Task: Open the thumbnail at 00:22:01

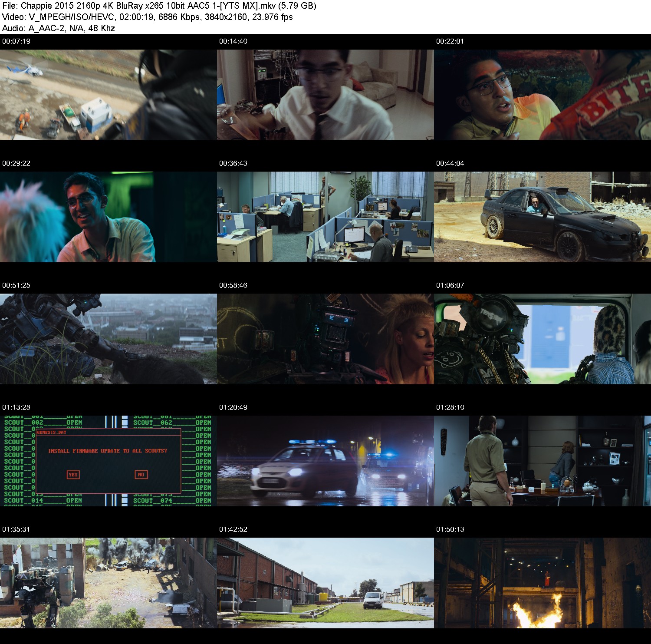Action: 542,95
